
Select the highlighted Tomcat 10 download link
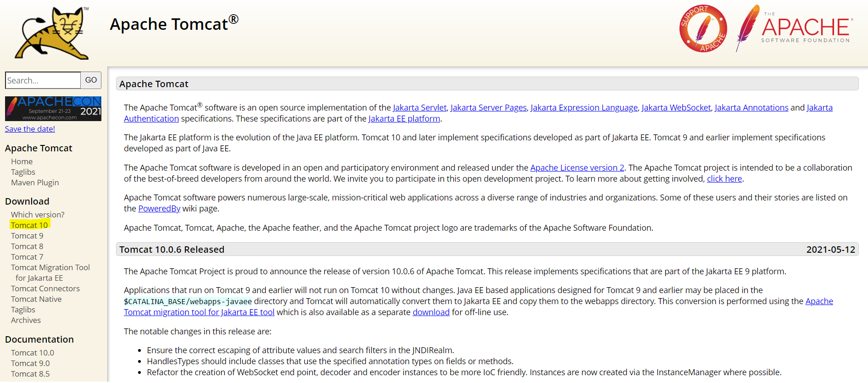[x=29, y=225]
